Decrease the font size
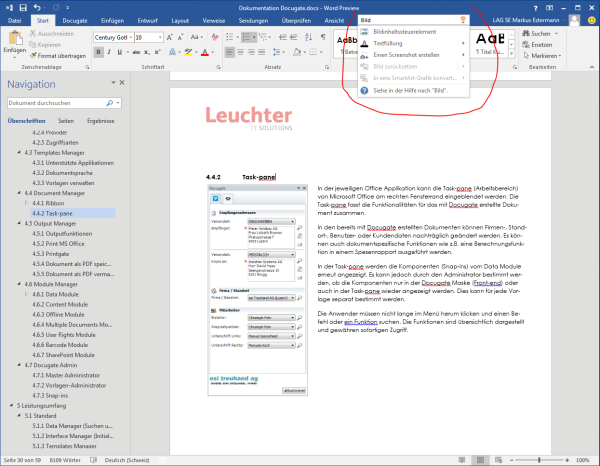This screenshot has width=600, height=466. tap(181, 37)
